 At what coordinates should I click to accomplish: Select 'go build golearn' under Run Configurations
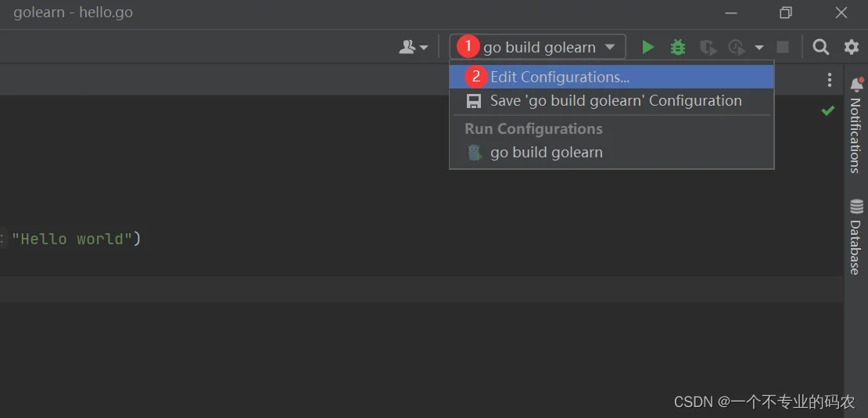click(546, 153)
